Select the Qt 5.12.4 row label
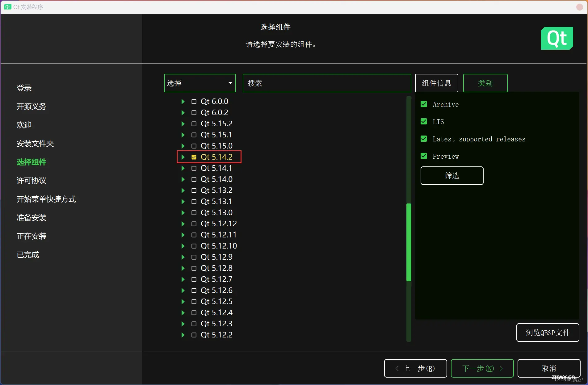This screenshot has width=588, height=385. coord(216,313)
